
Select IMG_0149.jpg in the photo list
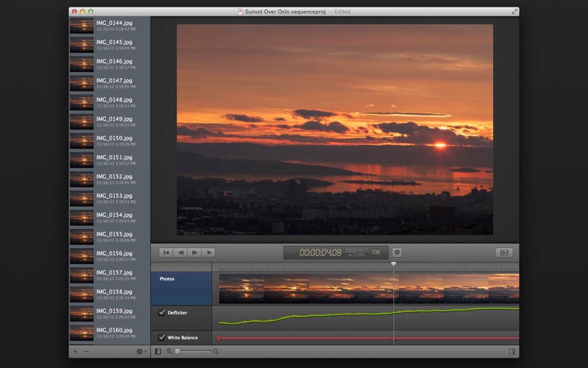[110, 121]
